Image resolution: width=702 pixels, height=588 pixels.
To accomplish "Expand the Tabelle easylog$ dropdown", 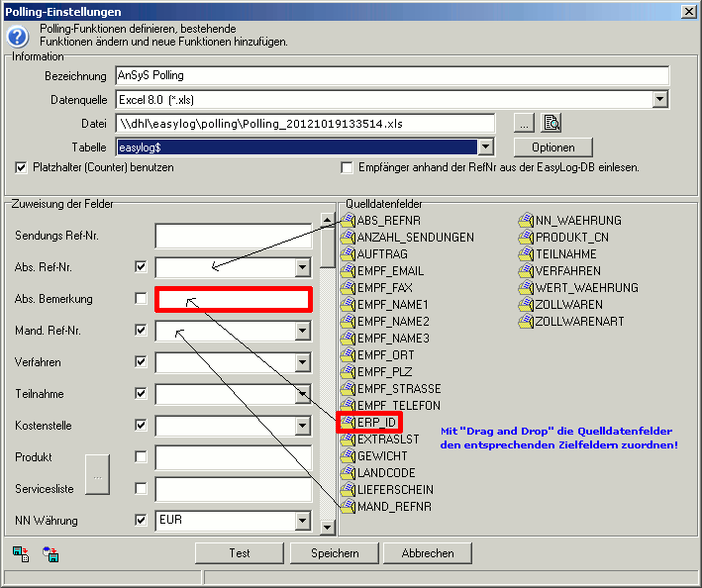I will 485,147.
